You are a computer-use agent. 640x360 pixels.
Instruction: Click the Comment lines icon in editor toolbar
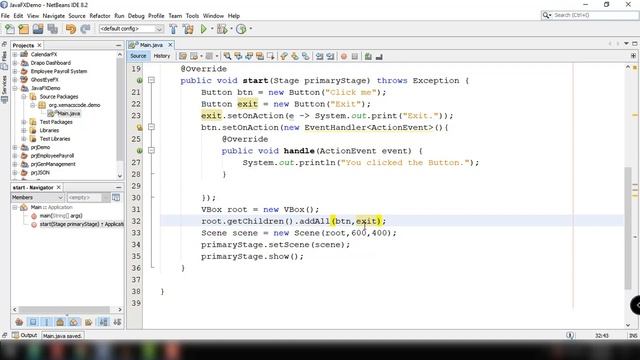coord(368,56)
